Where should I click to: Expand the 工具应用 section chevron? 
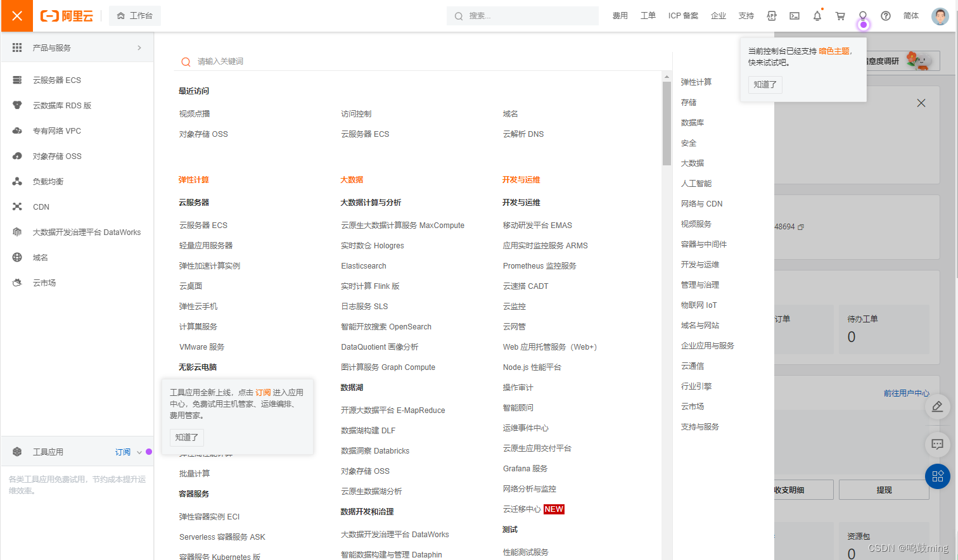[139, 452]
